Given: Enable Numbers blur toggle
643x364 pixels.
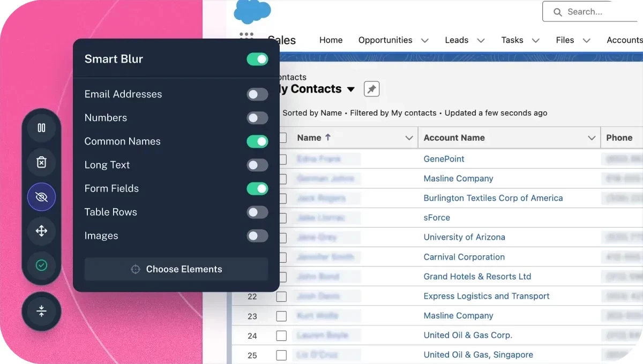Looking at the screenshot, I should (x=257, y=118).
